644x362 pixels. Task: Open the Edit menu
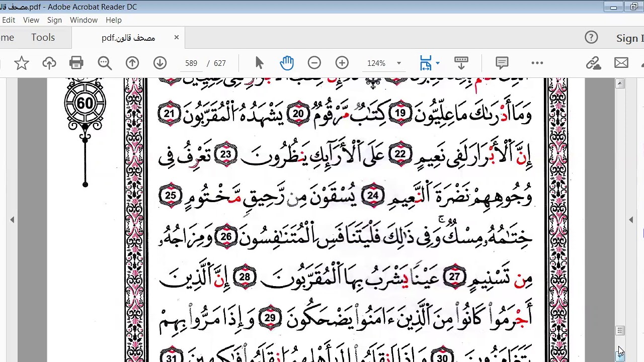tap(9, 20)
